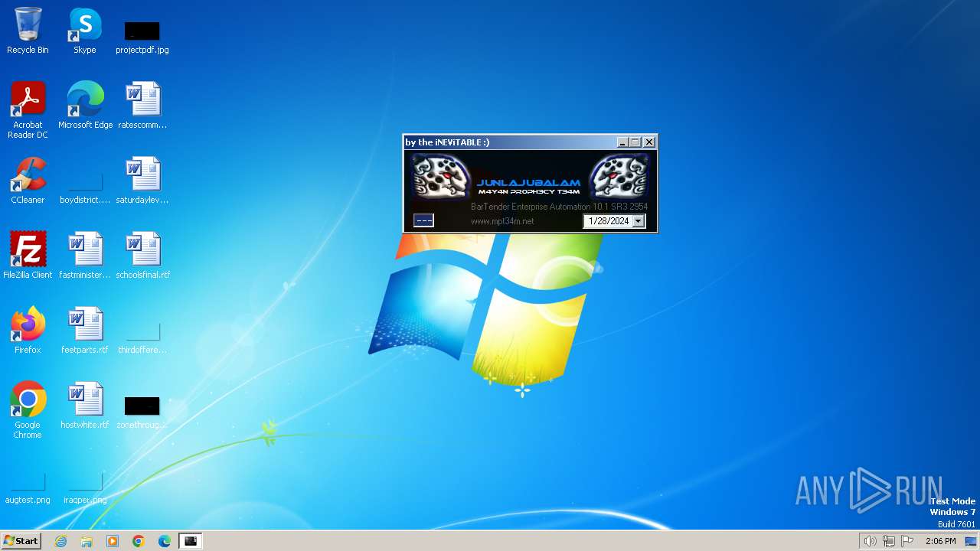980x551 pixels.
Task: Open the date picker dropdown arrow
Action: [x=639, y=221]
